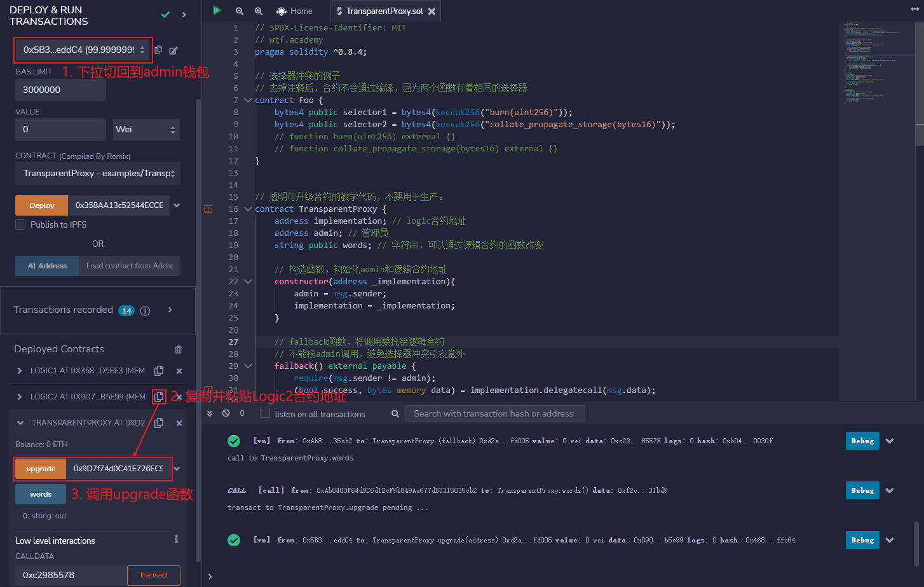Zoom out the editor font

tap(240, 11)
